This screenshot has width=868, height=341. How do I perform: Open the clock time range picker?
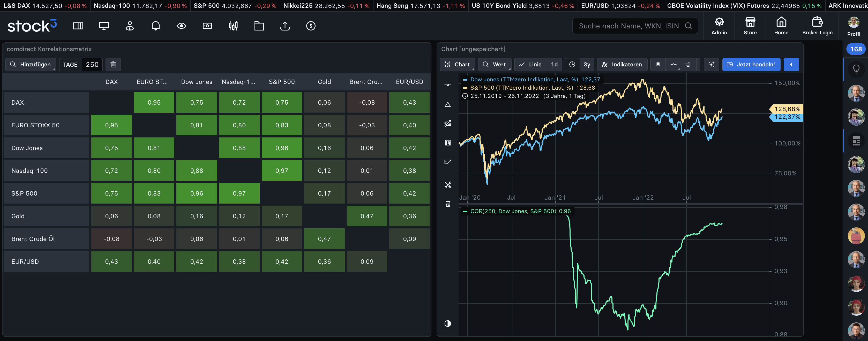pyautogui.click(x=572, y=64)
